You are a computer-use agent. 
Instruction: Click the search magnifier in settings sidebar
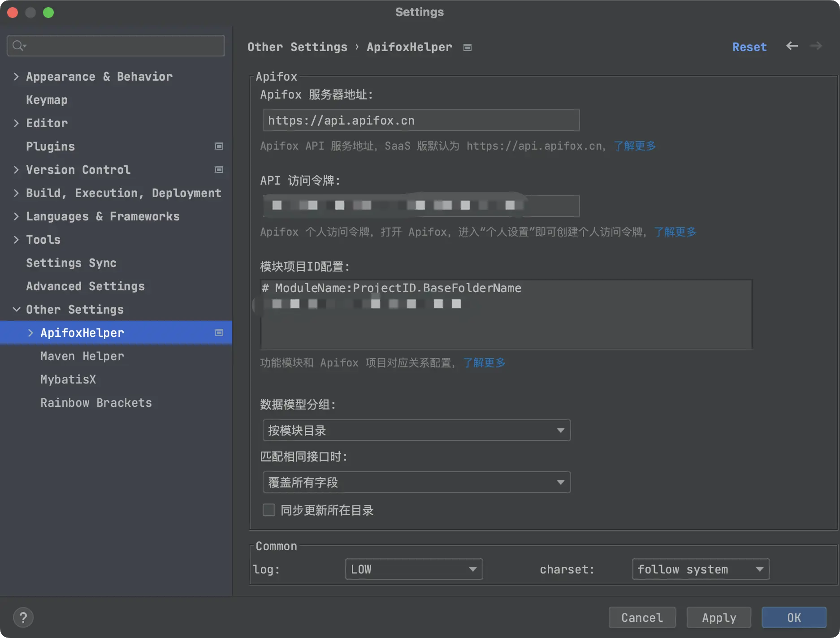pyautogui.click(x=18, y=45)
